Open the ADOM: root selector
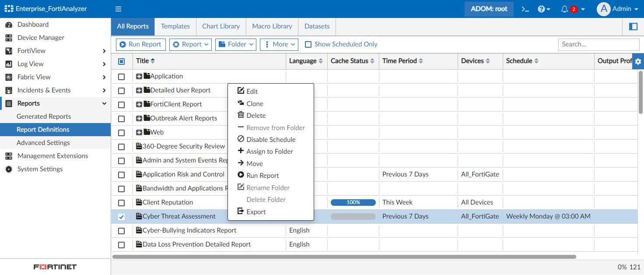Screen dimensions: 644x275 coord(489,9)
